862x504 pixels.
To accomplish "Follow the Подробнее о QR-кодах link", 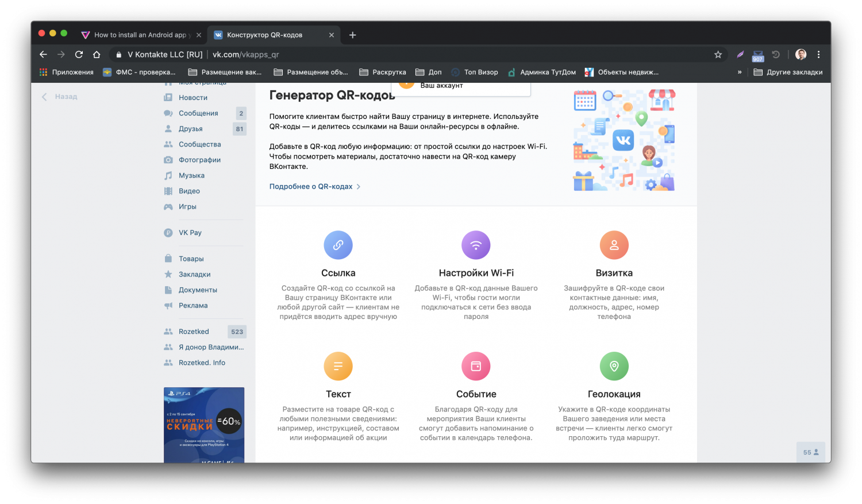I will pos(315,187).
